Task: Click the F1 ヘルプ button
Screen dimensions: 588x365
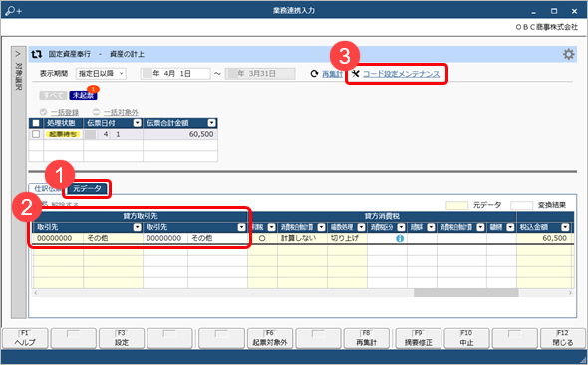Action: click(25, 338)
